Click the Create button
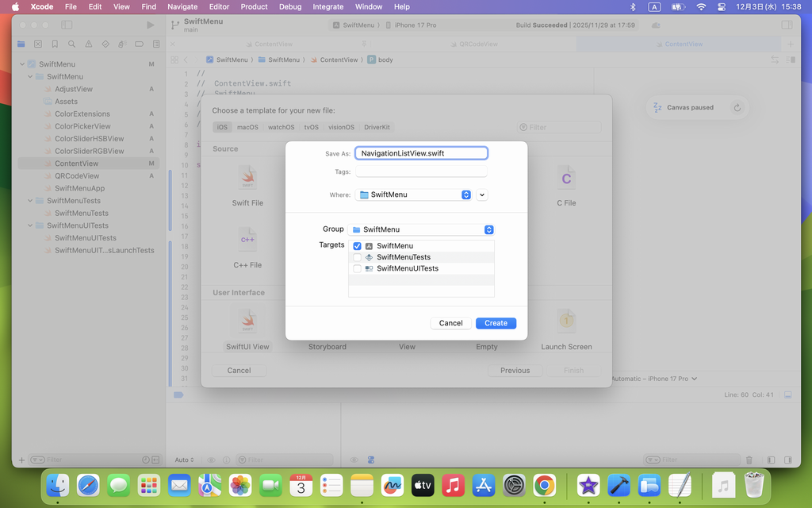The width and height of the screenshot is (812, 508). [x=496, y=323]
